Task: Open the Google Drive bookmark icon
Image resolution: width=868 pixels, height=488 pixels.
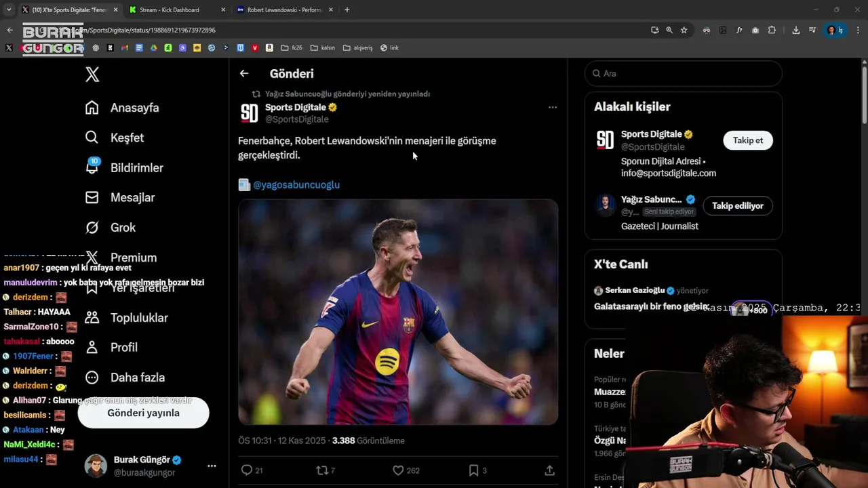Action: [x=154, y=48]
